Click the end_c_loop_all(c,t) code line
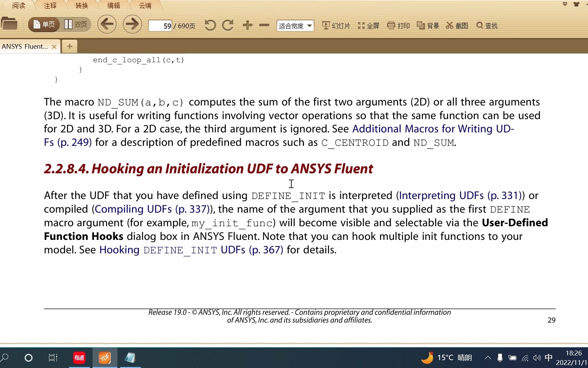 (x=138, y=60)
